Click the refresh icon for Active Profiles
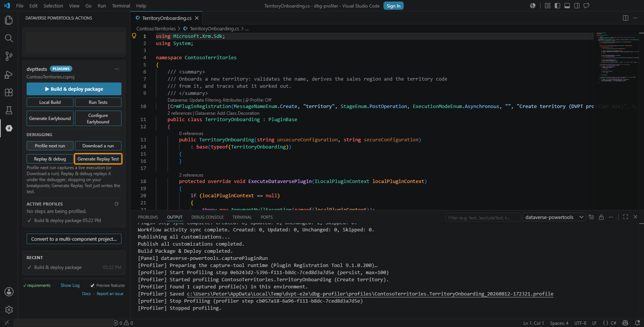644x327 pixels. coord(117,204)
